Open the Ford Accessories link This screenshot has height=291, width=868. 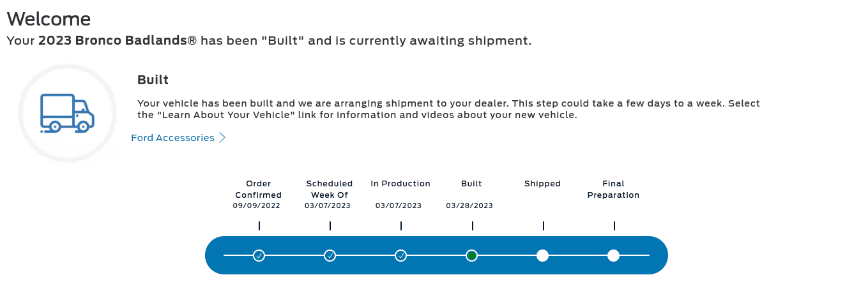click(172, 138)
